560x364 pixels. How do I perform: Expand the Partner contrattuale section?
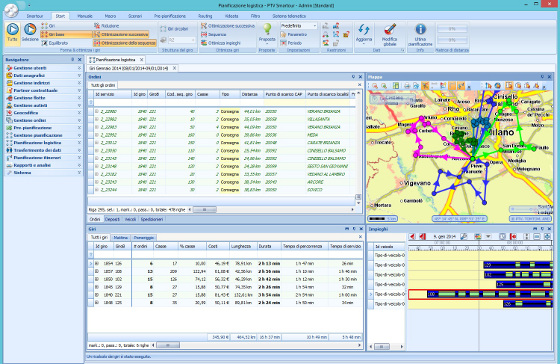click(79, 90)
